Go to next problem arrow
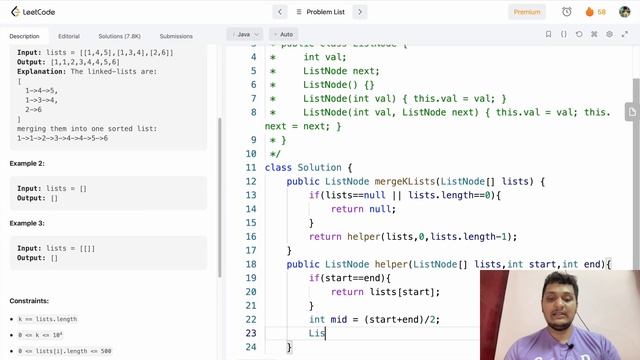 coord(360,12)
